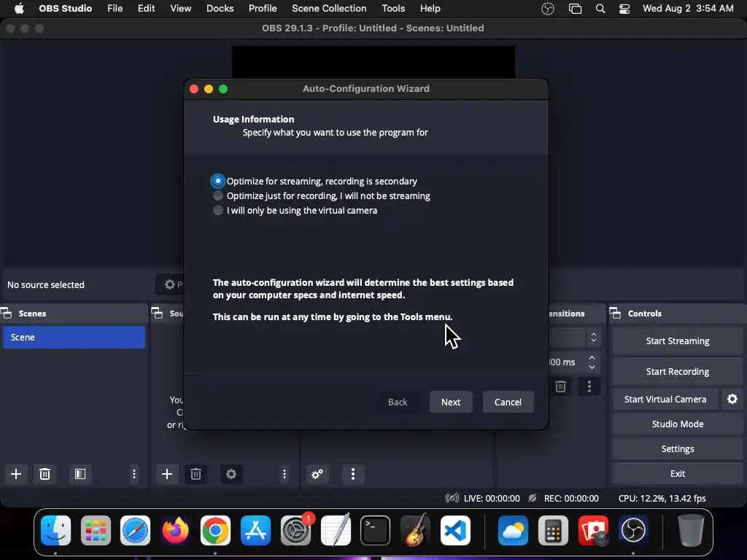Open OBS icon in the Dock
This screenshot has width=747, height=560.
click(633, 530)
